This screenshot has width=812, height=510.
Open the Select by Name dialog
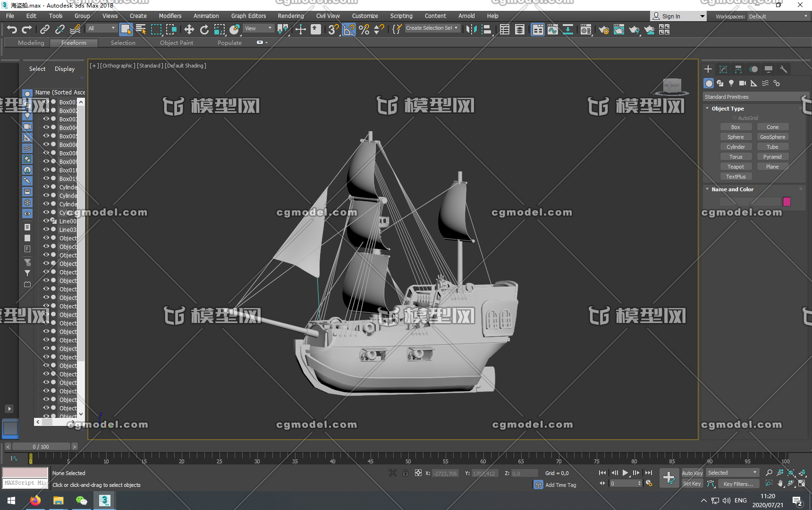(x=141, y=29)
